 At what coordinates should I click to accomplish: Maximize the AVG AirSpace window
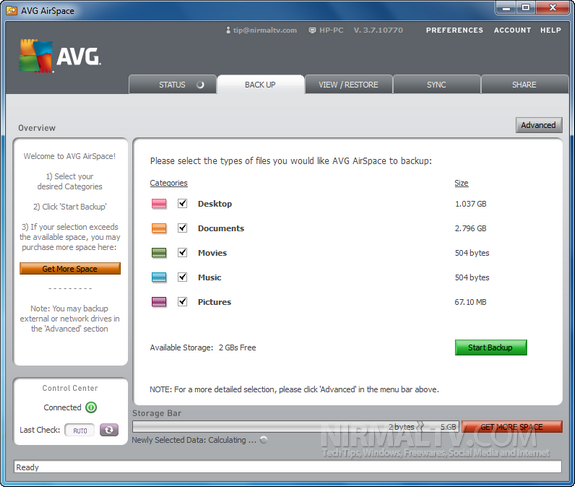[526, 8]
